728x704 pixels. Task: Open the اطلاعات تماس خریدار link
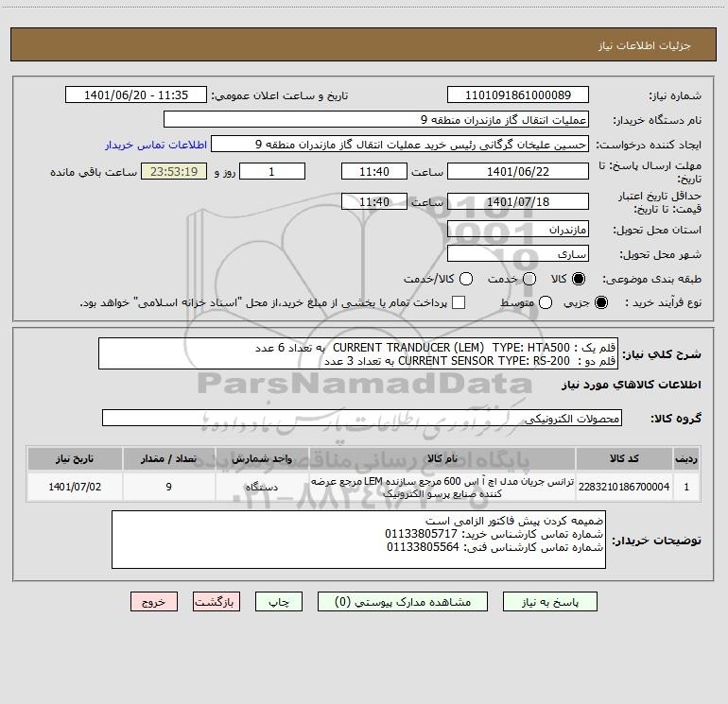point(156,145)
